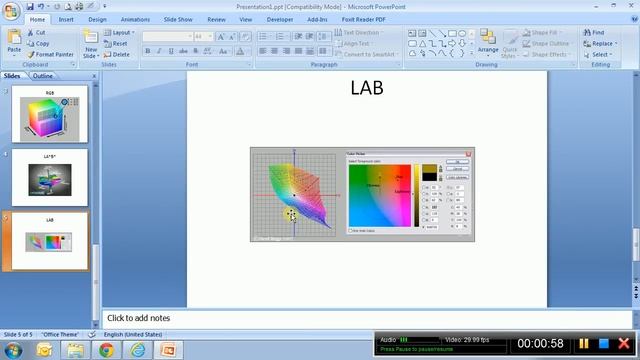
Task: Click the Print Preview icon in Quick Access toolbar
Action: [68, 7]
